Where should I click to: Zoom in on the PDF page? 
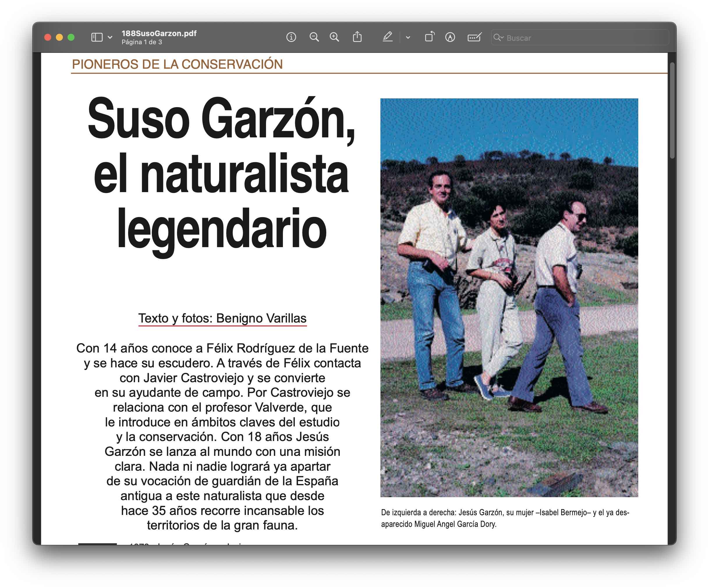[334, 37]
